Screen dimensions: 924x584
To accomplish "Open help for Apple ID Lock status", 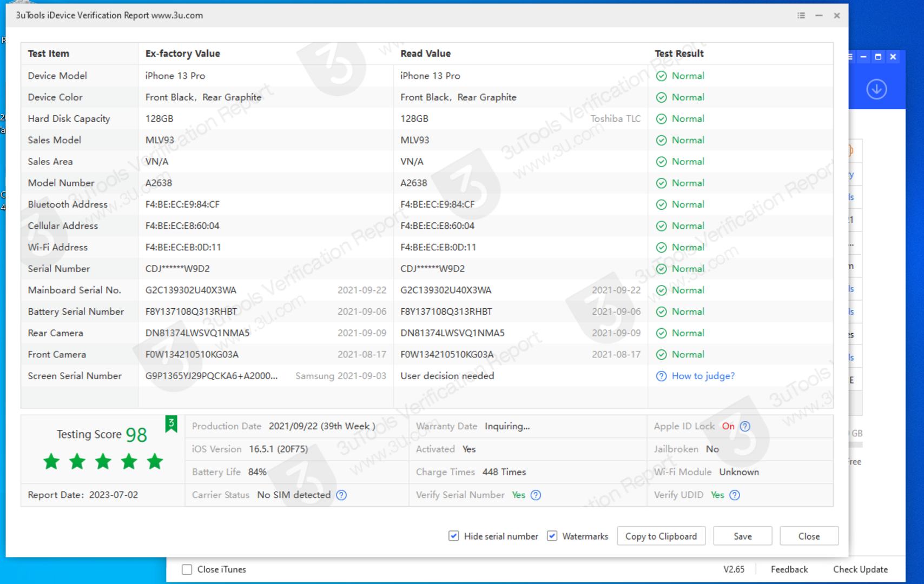I will (x=745, y=426).
